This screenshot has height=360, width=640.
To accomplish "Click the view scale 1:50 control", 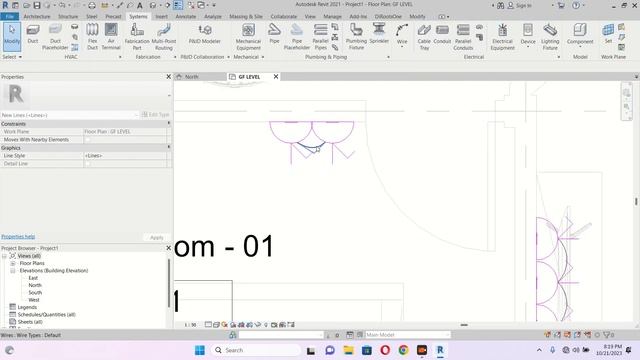I will coord(190,325).
